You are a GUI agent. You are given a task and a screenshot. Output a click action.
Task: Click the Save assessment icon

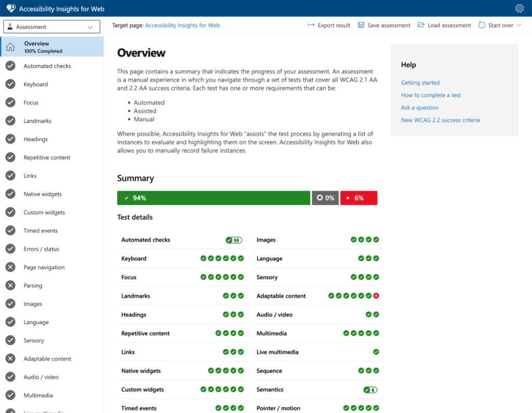click(x=361, y=24)
